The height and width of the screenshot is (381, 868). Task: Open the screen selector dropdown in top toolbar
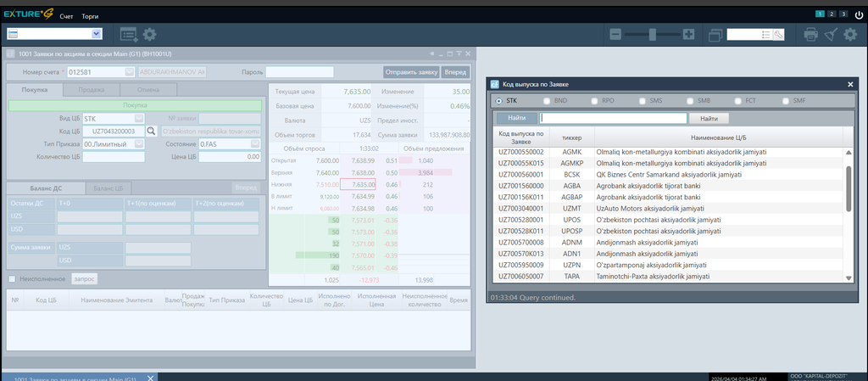click(x=96, y=34)
